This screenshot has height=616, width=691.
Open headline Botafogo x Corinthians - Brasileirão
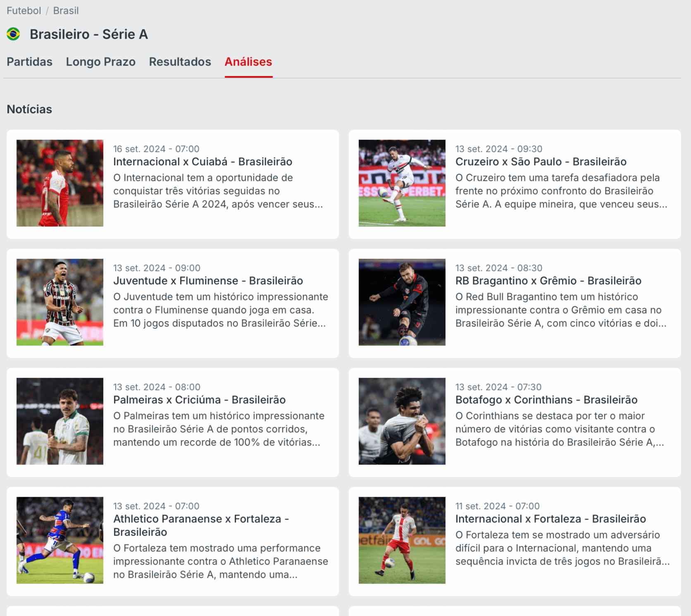click(x=546, y=400)
